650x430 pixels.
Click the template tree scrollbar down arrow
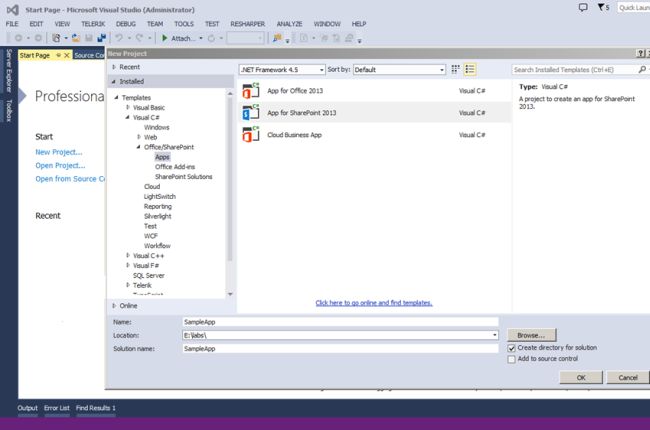point(230,294)
